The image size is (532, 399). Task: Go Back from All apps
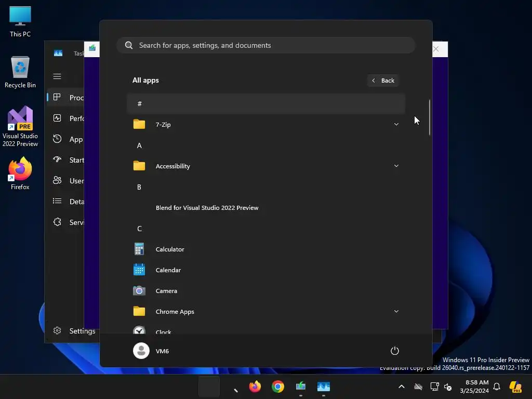coord(383,81)
